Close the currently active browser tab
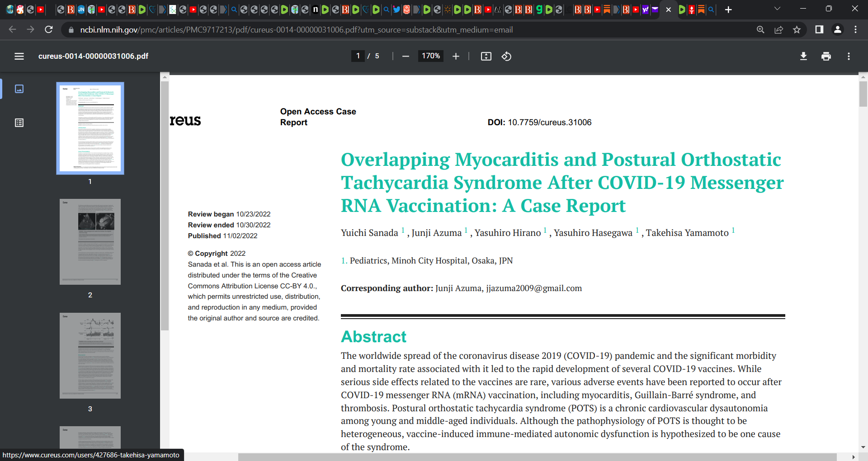 click(x=668, y=9)
